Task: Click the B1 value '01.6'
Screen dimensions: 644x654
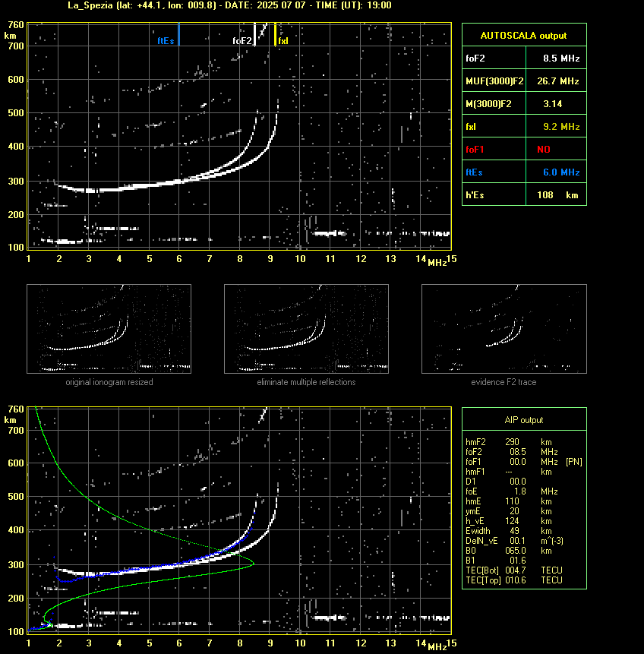Action: [x=518, y=561]
